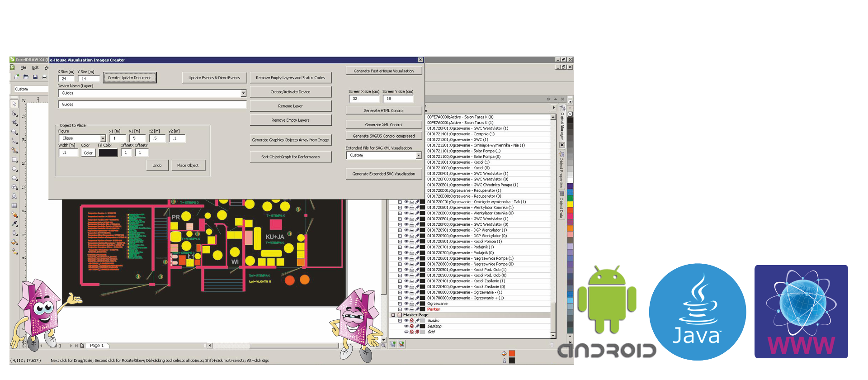Select the Crop tool
Viewport: 868px width, 380px height.
(x=14, y=123)
